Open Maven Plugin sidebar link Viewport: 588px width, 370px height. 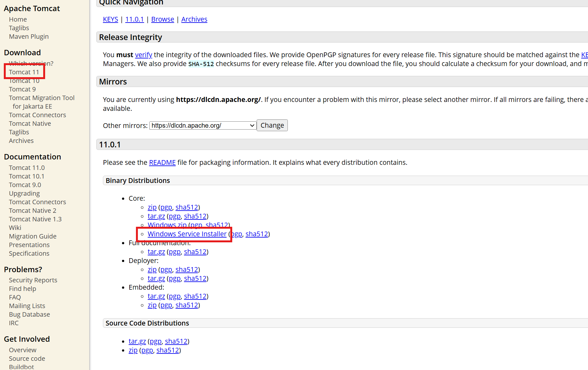point(29,37)
